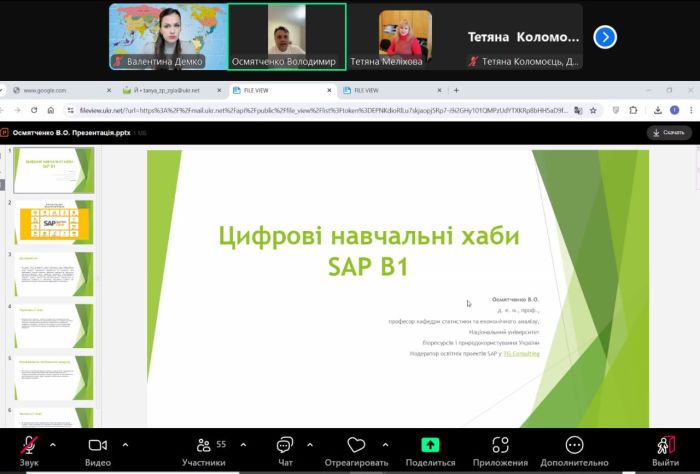This screenshot has height=474, width=700.
Task: Open reactions with Отреагировать heart icon
Action: [x=356, y=451]
